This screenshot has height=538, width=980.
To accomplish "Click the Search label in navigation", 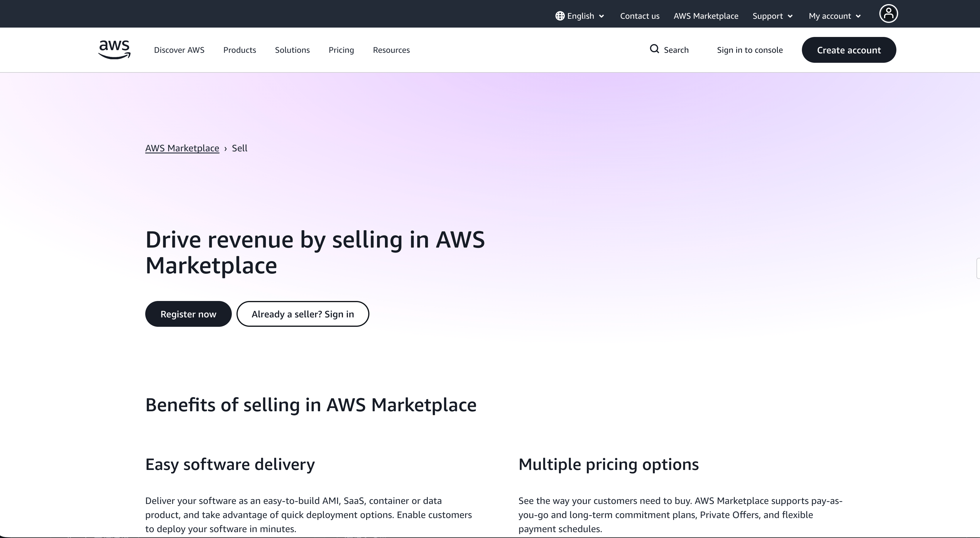I will coord(676,50).
